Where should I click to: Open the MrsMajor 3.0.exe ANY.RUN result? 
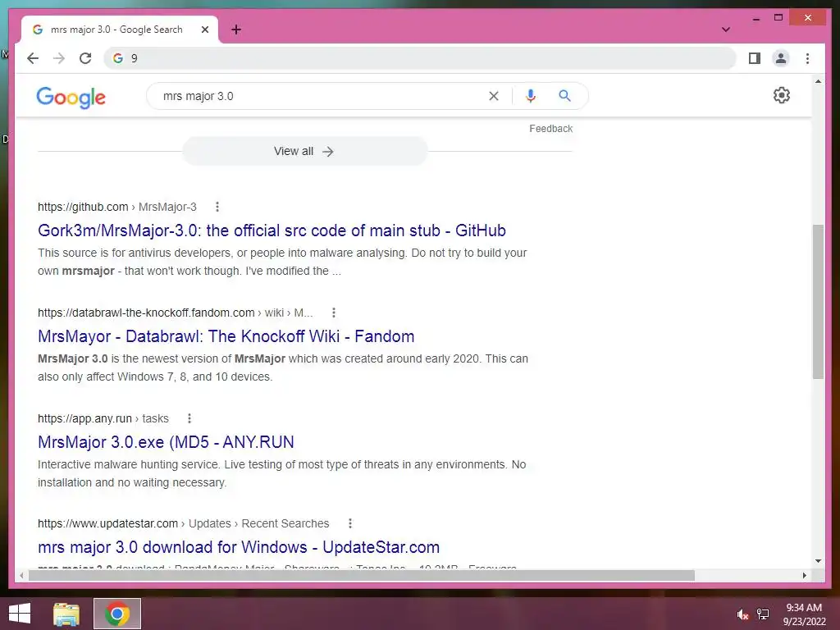[x=166, y=442]
